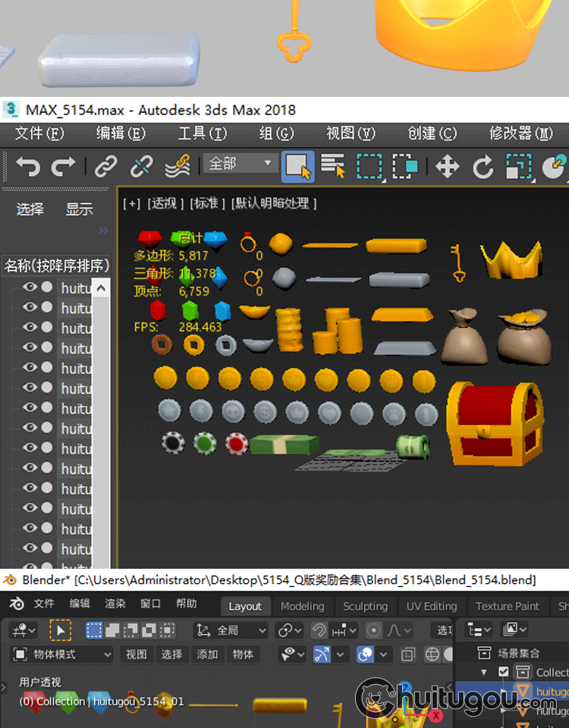Open the 物体模式 mode dropdown in Blender

(63, 654)
